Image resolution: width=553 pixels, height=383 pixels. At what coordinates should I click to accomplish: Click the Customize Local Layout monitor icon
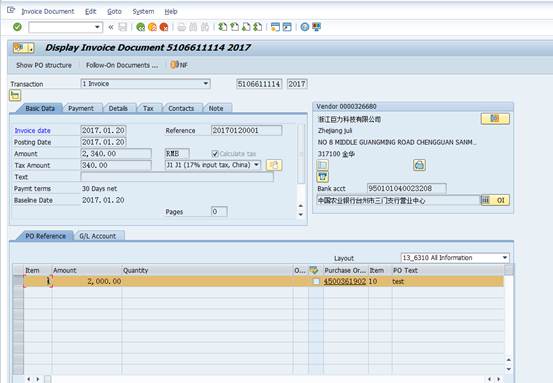coord(316,27)
